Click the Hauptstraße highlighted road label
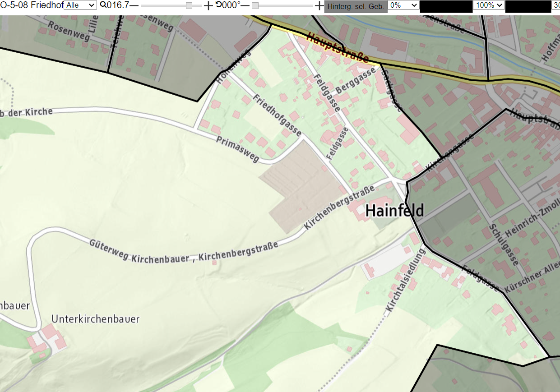The height and width of the screenshot is (392, 560). tap(338, 48)
